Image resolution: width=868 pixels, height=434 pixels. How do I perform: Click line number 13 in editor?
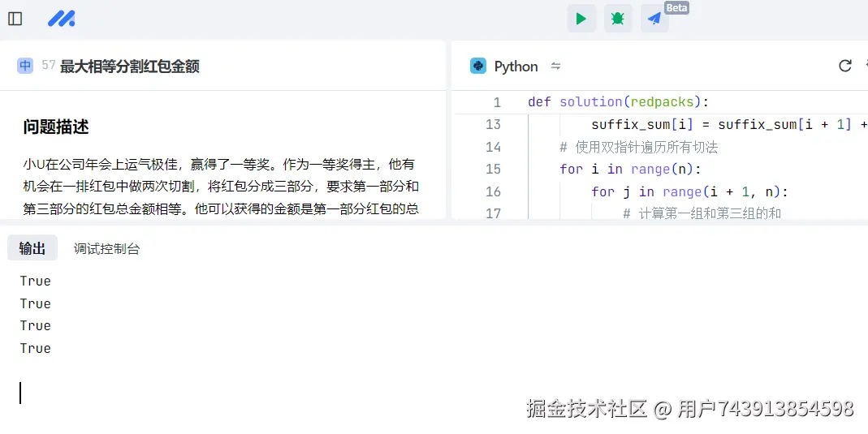tap(493, 124)
